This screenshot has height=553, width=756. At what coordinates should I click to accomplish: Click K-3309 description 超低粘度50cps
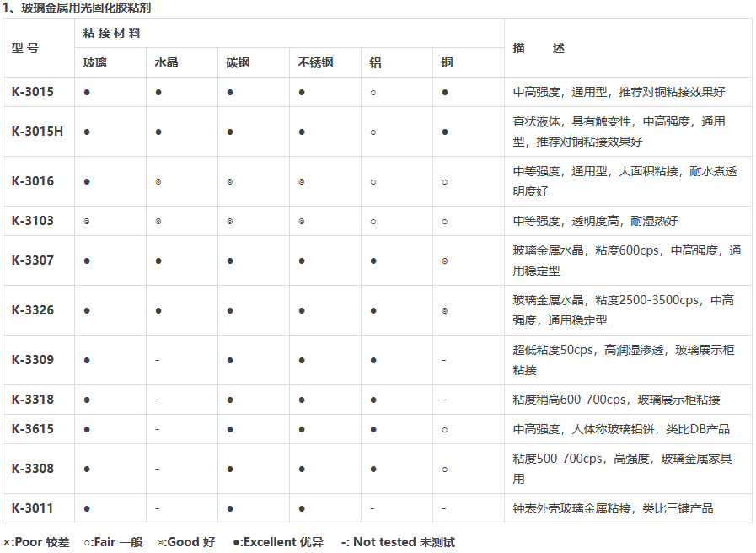624,360
